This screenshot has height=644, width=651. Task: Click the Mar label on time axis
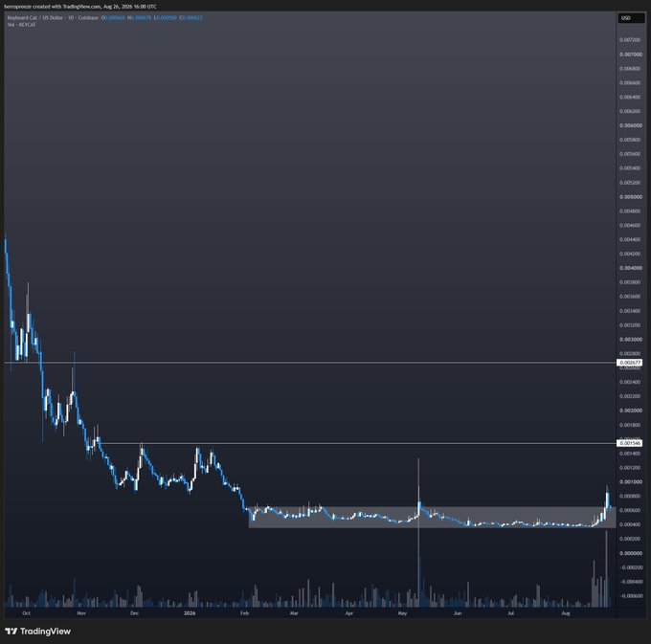(294, 612)
